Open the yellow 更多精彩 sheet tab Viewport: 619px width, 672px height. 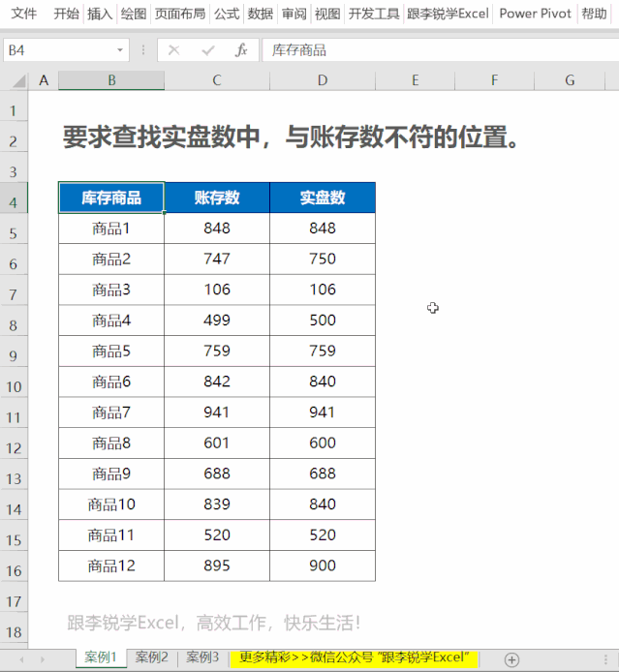(355, 657)
